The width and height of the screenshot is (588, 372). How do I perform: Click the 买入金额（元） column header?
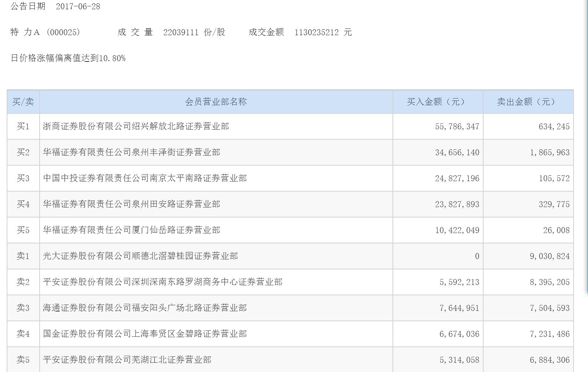(438, 102)
